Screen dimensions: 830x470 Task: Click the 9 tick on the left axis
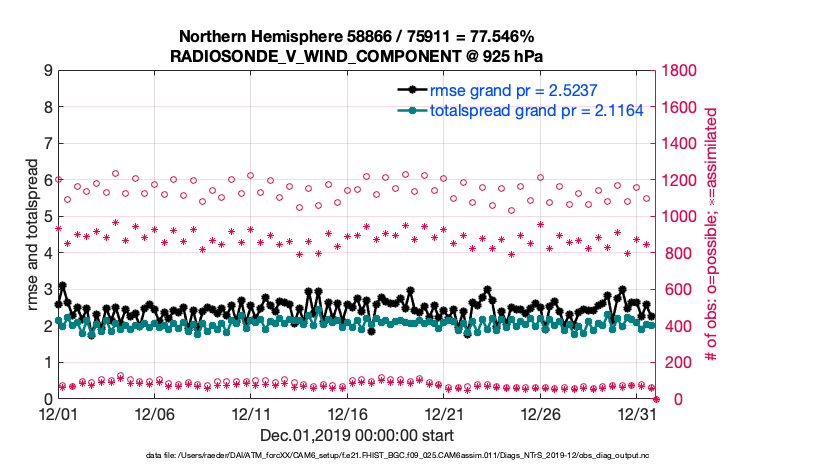[47, 71]
